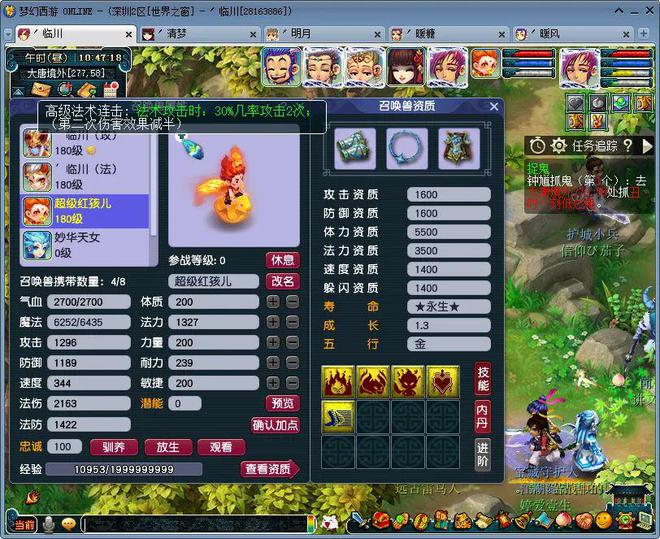This screenshot has height=539, width=660.
Task: Decrease 法力 with minus button
Action: point(293,322)
